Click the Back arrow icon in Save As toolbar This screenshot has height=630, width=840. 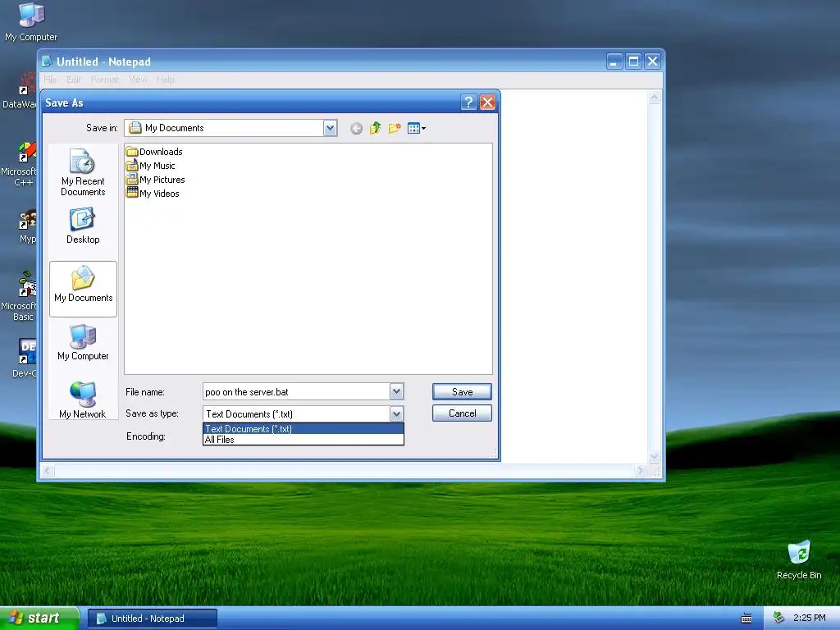pyautogui.click(x=356, y=129)
